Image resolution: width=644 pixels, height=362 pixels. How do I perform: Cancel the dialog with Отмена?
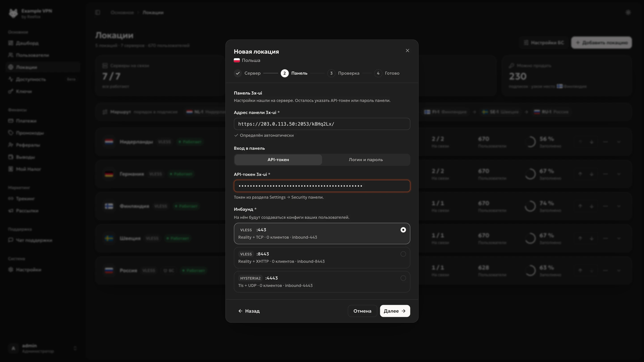coord(362,311)
